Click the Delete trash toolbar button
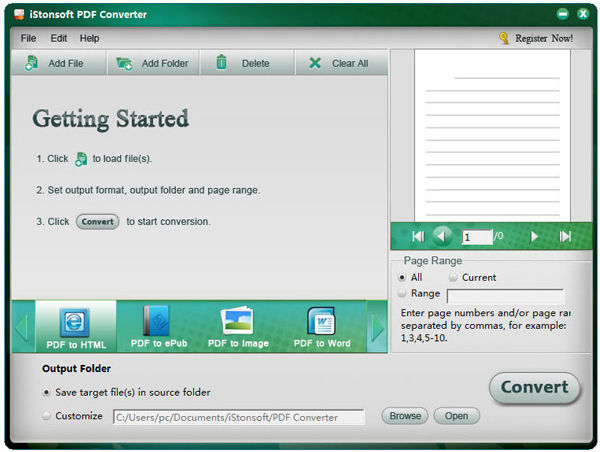The image size is (600, 452). [247, 63]
